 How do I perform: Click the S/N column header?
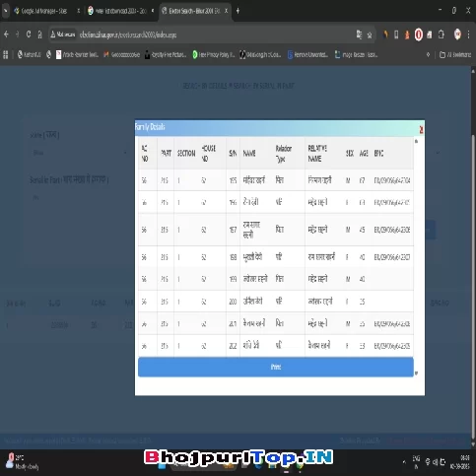[233, 154]
